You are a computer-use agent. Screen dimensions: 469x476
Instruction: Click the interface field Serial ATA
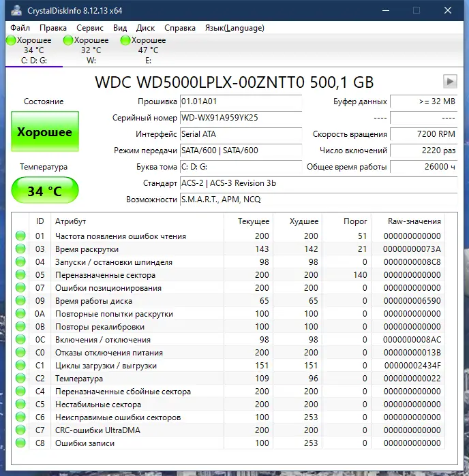tap(241, 134)
